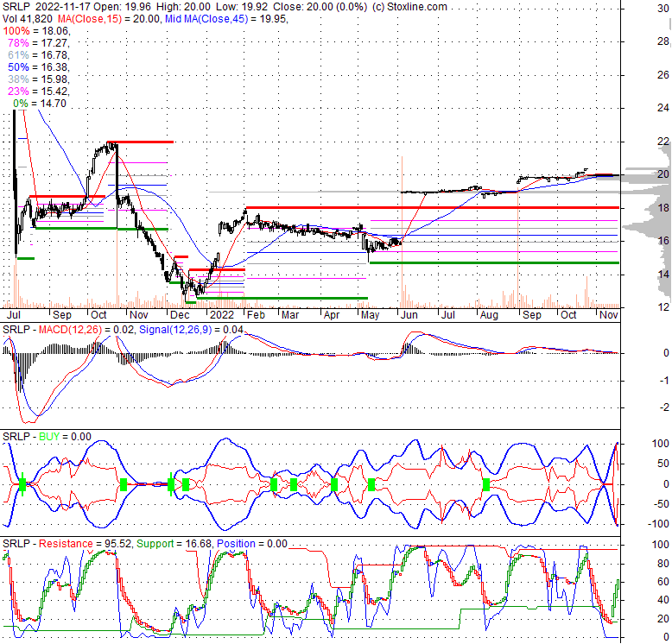Click the Nov label next to Dec
The image size is (672, 644).
coord(139,315)
